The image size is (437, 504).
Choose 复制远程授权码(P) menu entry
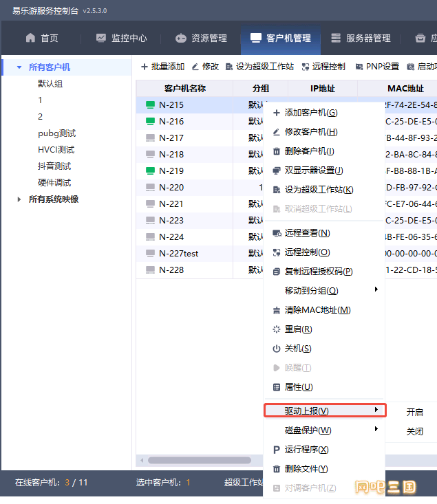[324, 272]
